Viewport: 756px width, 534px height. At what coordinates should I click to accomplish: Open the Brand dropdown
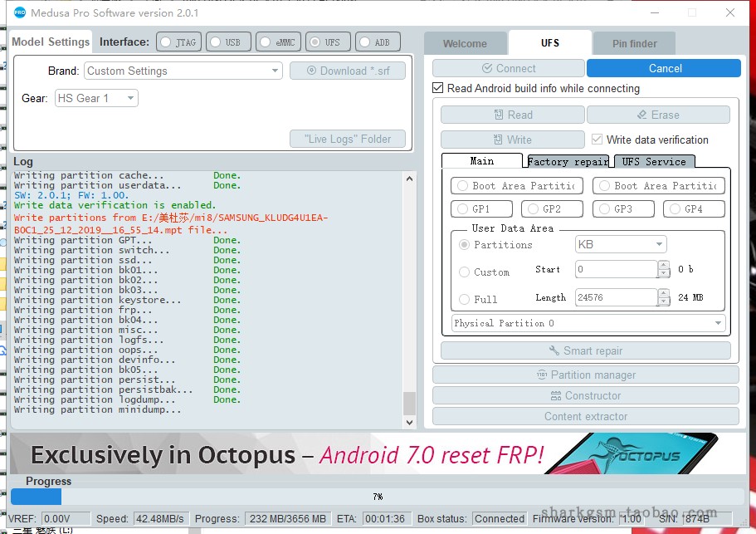click(183, 71)
